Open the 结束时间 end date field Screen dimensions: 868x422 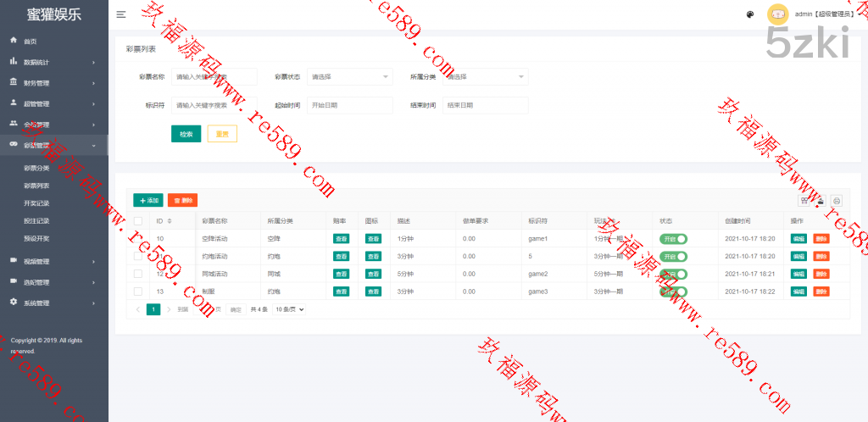pos(486,105)
